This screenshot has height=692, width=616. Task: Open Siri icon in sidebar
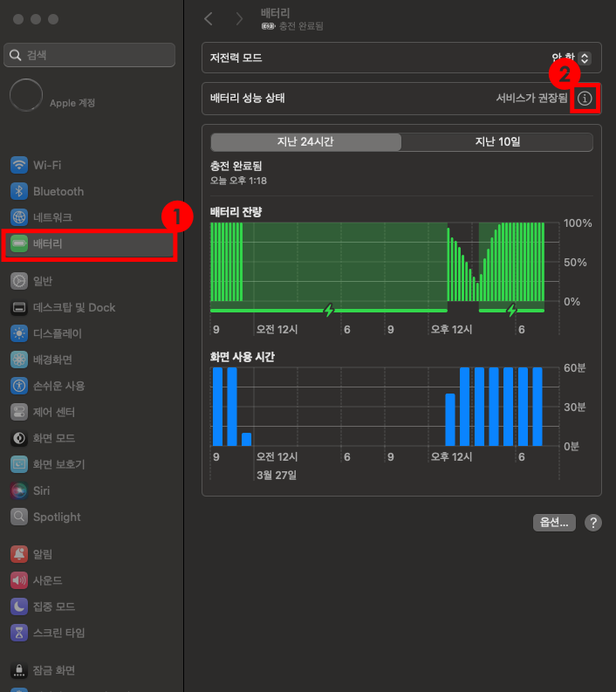coord(19,490)
